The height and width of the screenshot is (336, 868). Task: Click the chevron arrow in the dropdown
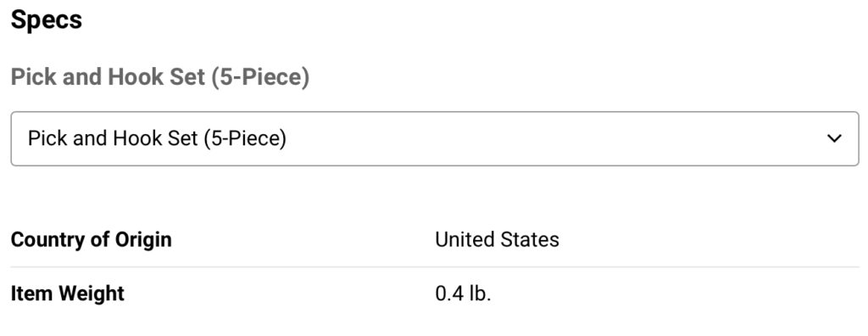(x=834, y=138)
